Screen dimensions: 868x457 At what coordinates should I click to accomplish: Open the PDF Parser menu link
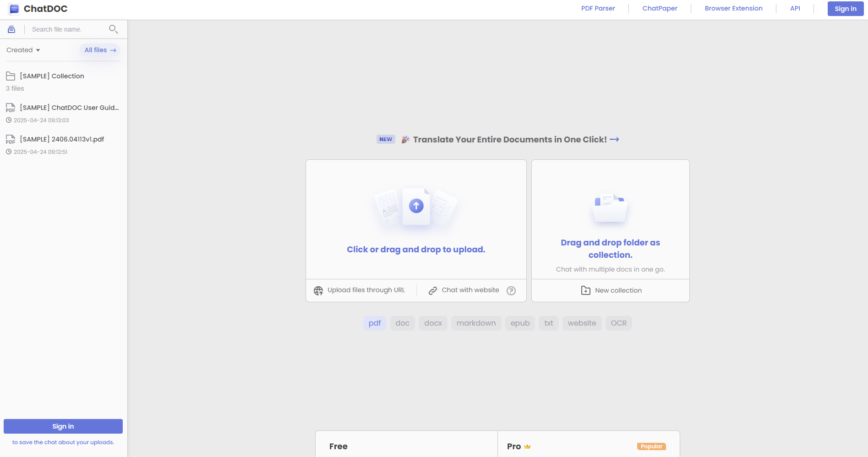point(598,8)
